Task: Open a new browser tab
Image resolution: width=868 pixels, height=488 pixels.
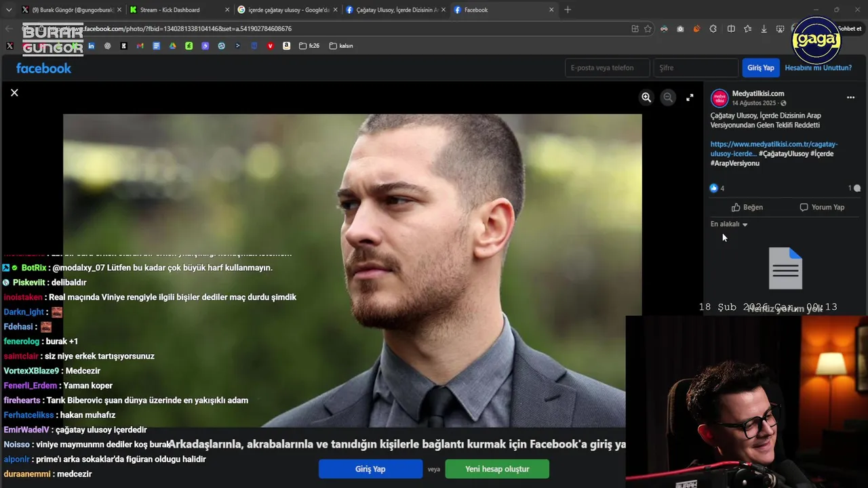Action: tap(568, 9)
